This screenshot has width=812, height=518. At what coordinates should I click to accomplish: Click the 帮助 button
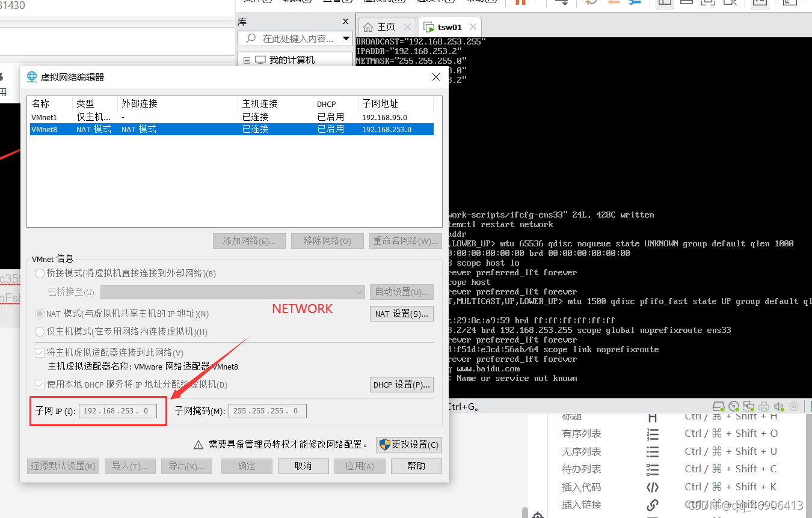[416, 466]
